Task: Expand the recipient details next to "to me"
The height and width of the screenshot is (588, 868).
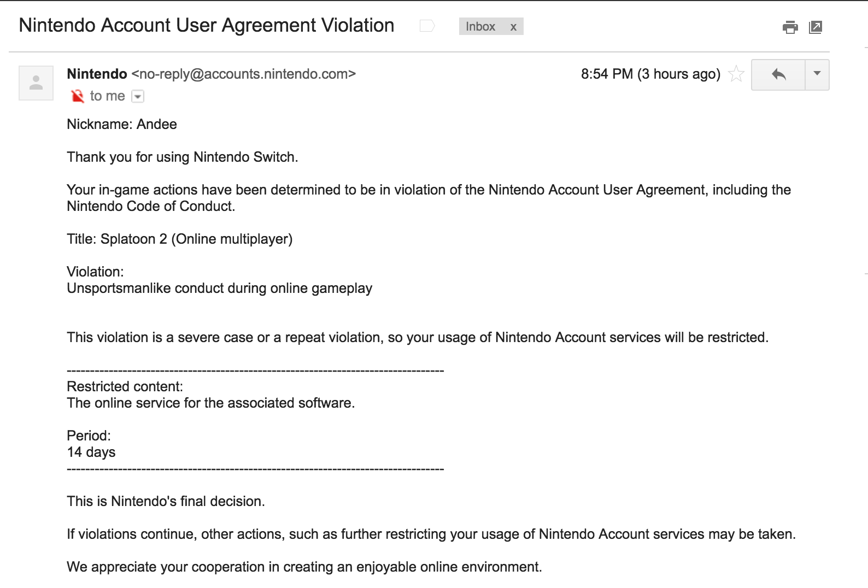Action: coord(138,97)
